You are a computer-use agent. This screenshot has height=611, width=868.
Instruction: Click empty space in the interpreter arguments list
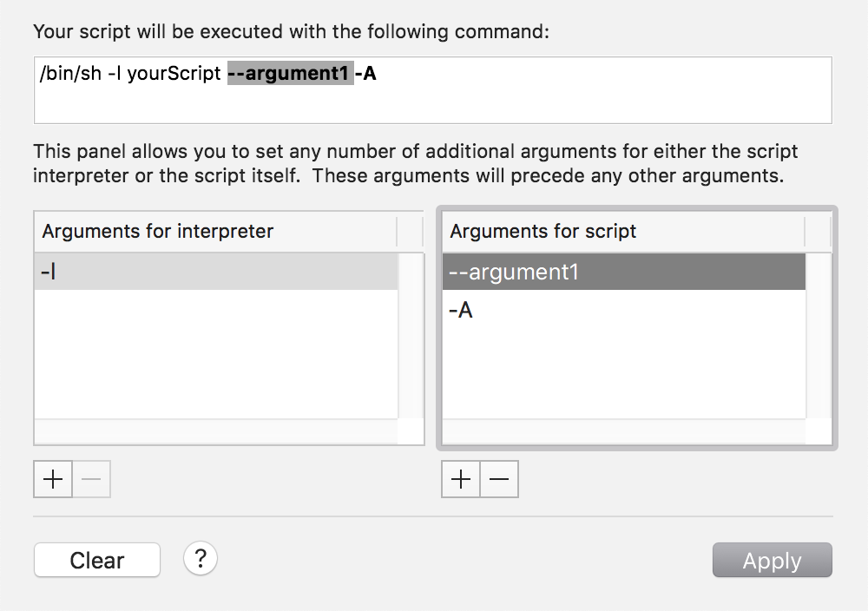pos(215,365)
